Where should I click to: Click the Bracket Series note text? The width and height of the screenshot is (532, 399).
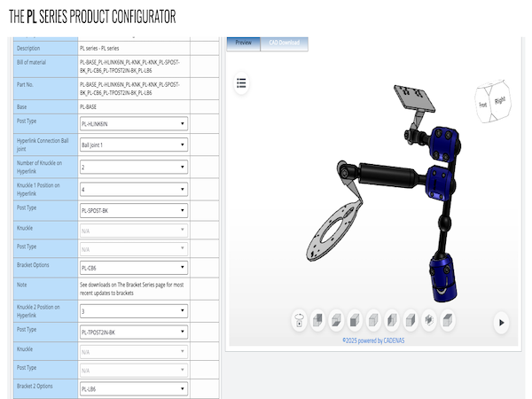coord(131,289)
